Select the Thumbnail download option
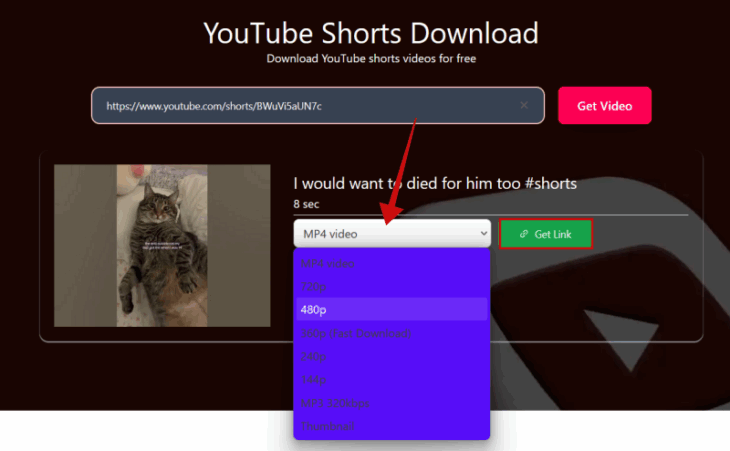This screenshot has height=451, width=730. click(x=392, y=426)
